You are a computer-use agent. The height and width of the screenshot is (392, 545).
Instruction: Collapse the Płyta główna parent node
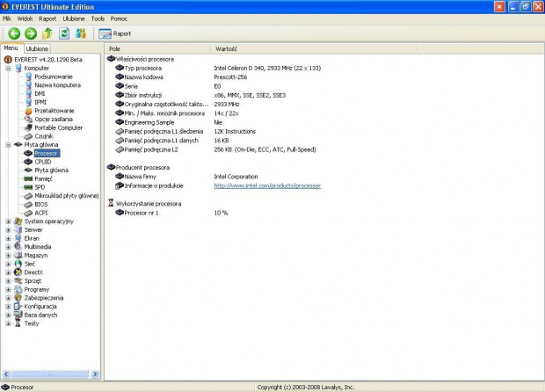[8, 144]
